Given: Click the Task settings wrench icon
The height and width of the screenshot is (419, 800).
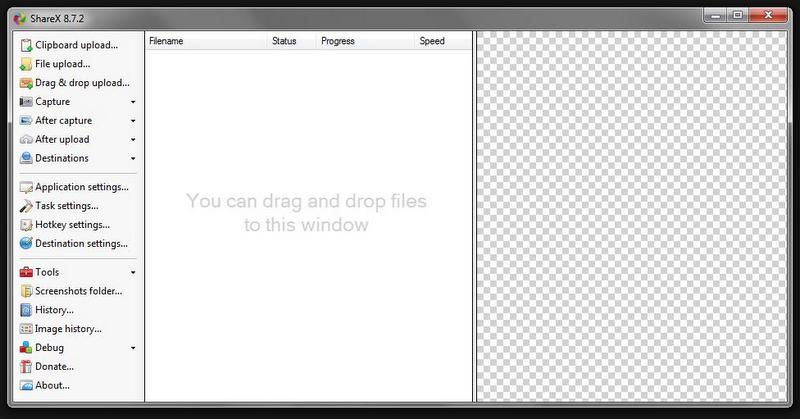Looking at the screenshot, I should coord(26,206).
